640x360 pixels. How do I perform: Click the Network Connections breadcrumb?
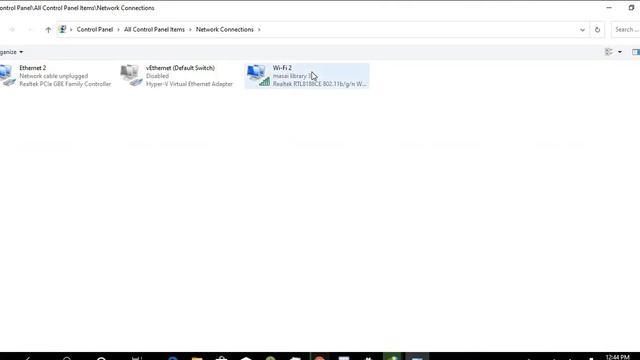[x=224, y=29]
